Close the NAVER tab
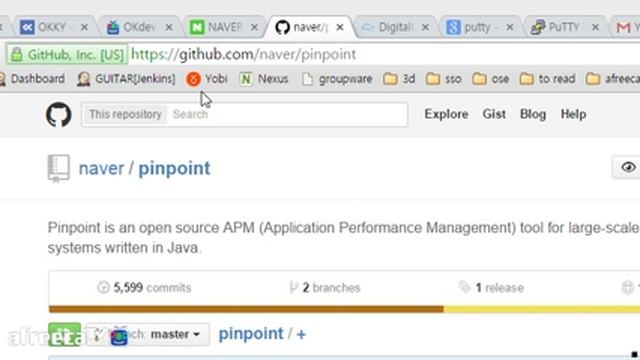 [x=254, y=27]
